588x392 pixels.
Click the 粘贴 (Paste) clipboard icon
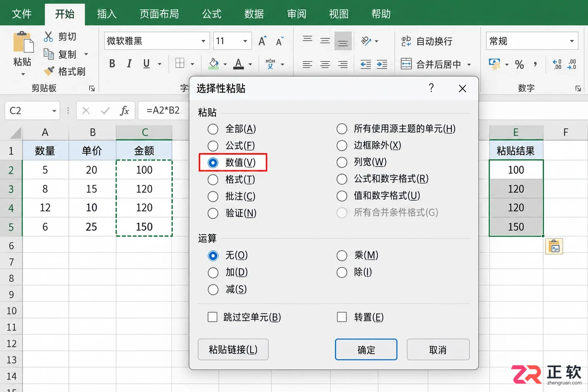(x=23, y=42)
